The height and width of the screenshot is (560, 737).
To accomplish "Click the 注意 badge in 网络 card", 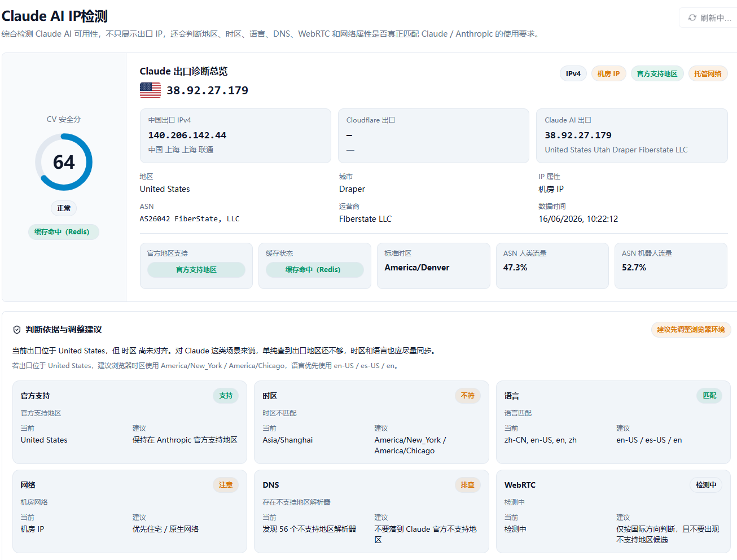I will pos(226,485).
